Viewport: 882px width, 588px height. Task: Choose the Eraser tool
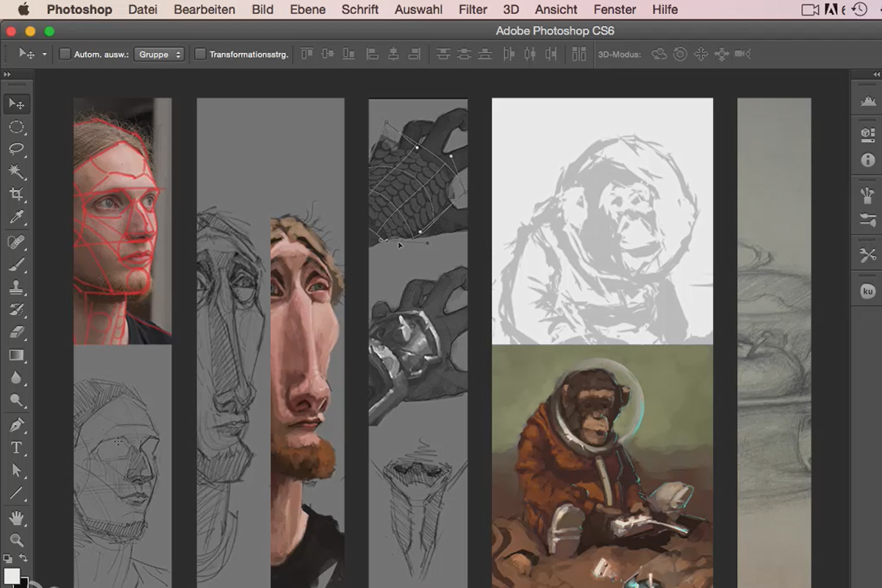18,331
